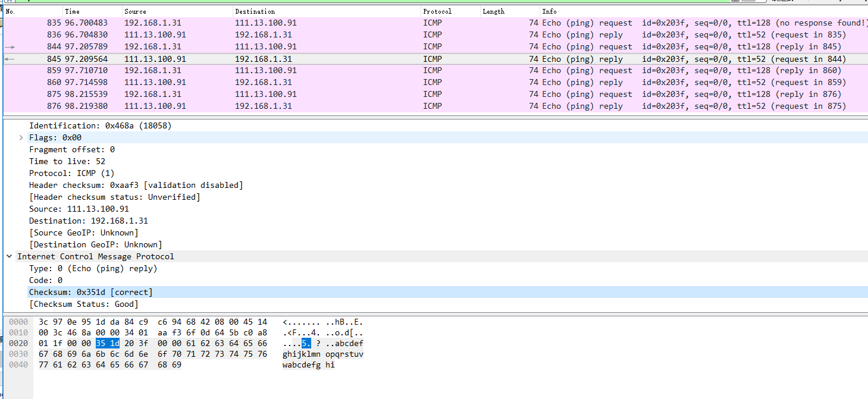Screen dimensions: 868x399
Task: Select the Echo ping reply packet 860
Action: point(238,82)
